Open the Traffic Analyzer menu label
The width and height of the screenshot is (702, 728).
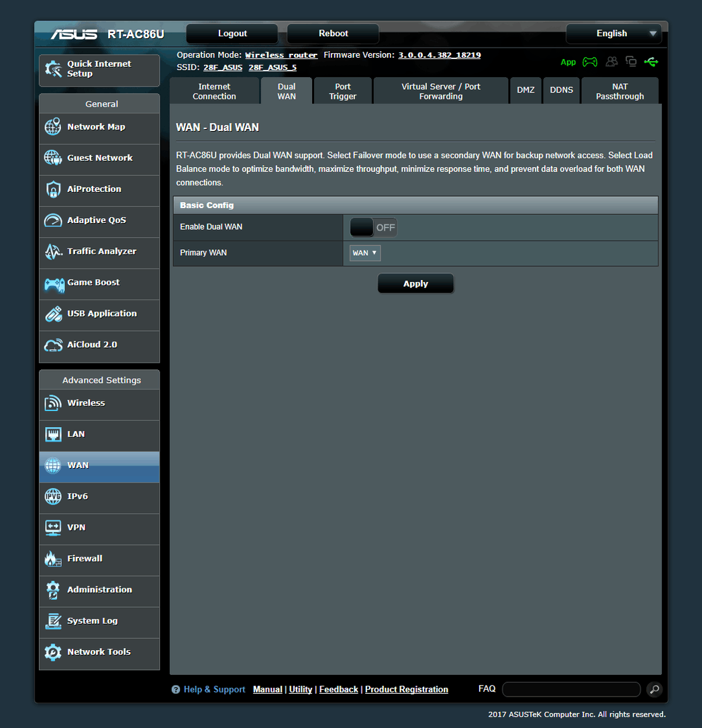click(101, 251)
